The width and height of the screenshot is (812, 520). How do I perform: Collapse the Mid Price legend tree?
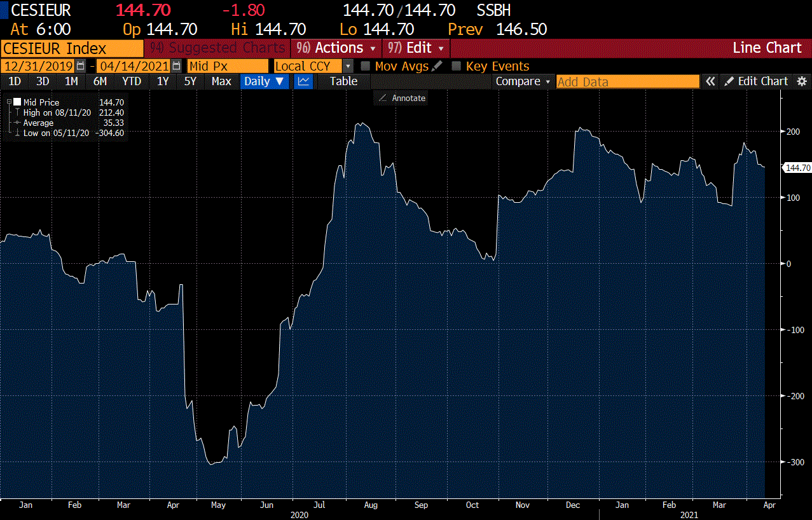10,102
